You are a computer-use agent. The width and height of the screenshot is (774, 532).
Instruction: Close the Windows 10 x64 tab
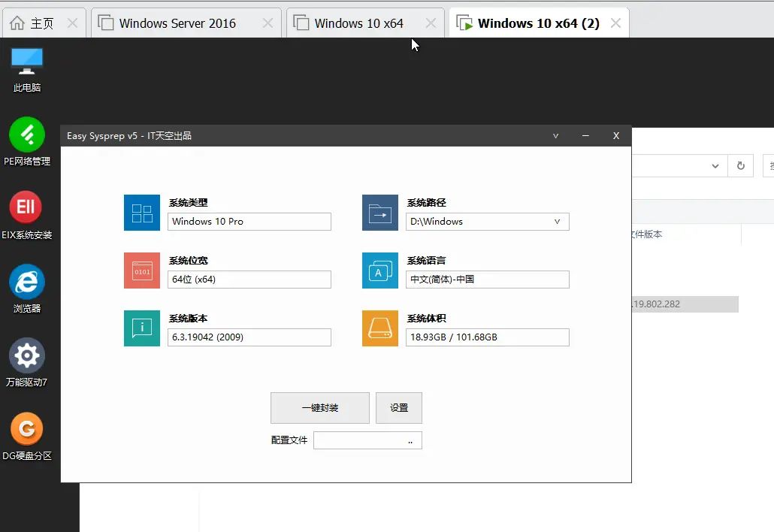(431, 23)
